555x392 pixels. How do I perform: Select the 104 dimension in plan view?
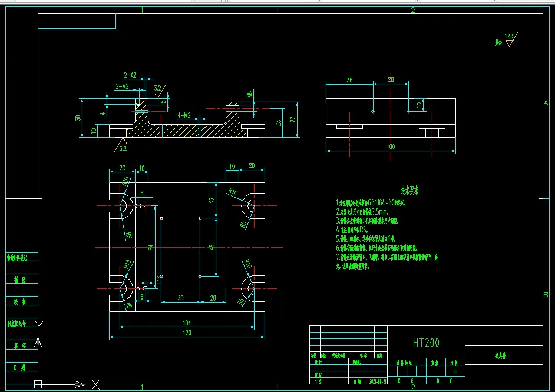[187, 323]
